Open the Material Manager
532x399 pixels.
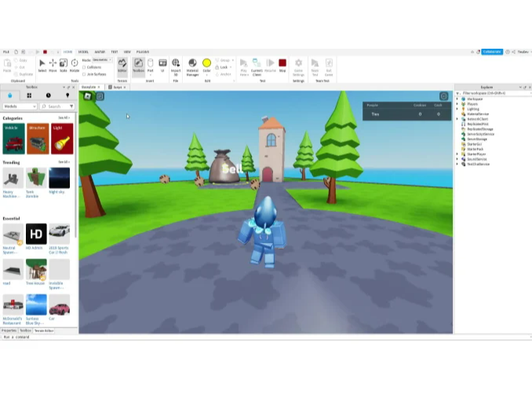tap(192, 68)
